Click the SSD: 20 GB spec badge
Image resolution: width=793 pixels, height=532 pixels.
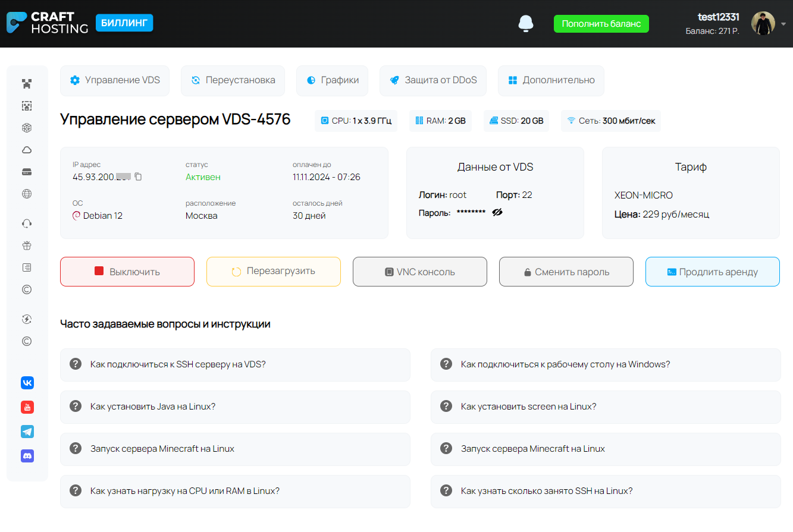pos(516,121)
